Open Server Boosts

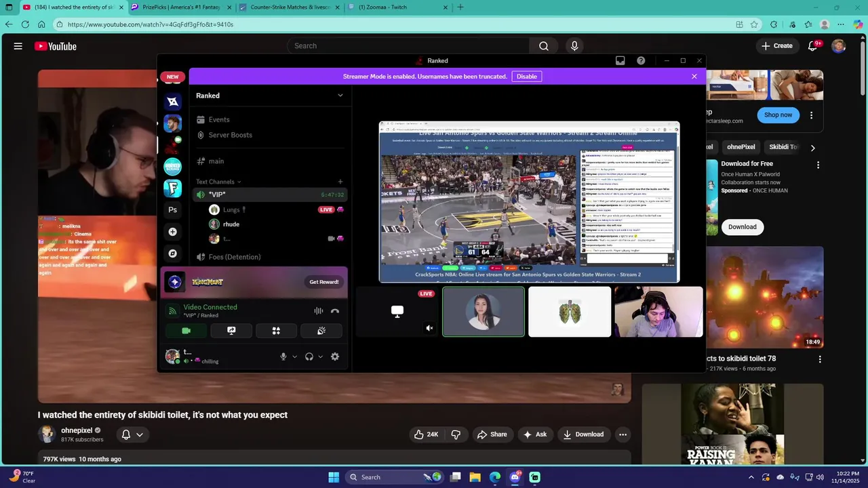pos(270,135)
